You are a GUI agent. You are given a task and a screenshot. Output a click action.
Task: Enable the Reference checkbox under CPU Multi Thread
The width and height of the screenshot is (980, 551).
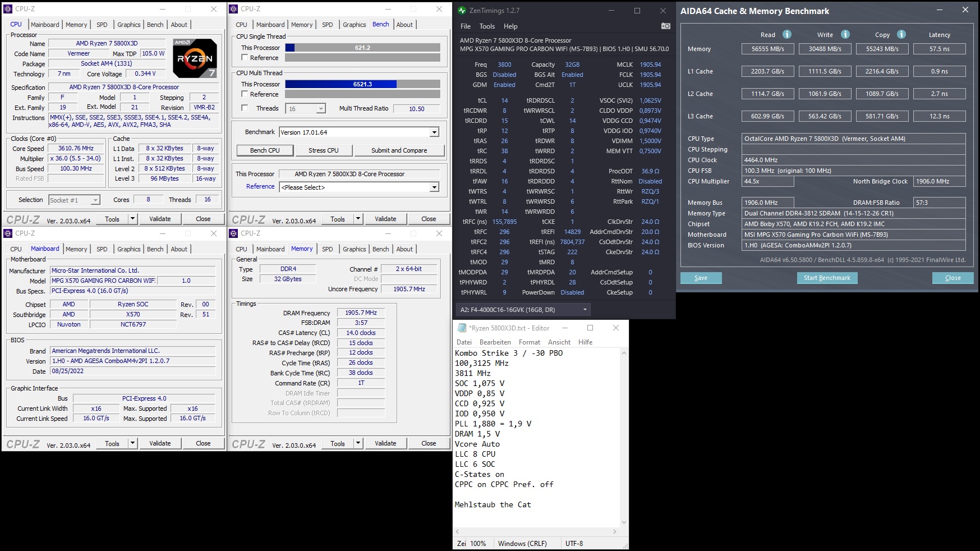(245, 94)
